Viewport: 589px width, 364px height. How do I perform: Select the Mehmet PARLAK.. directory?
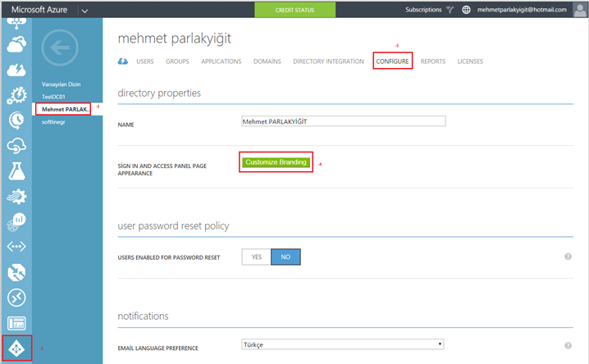pyautogui.click(x=66, y=109)
